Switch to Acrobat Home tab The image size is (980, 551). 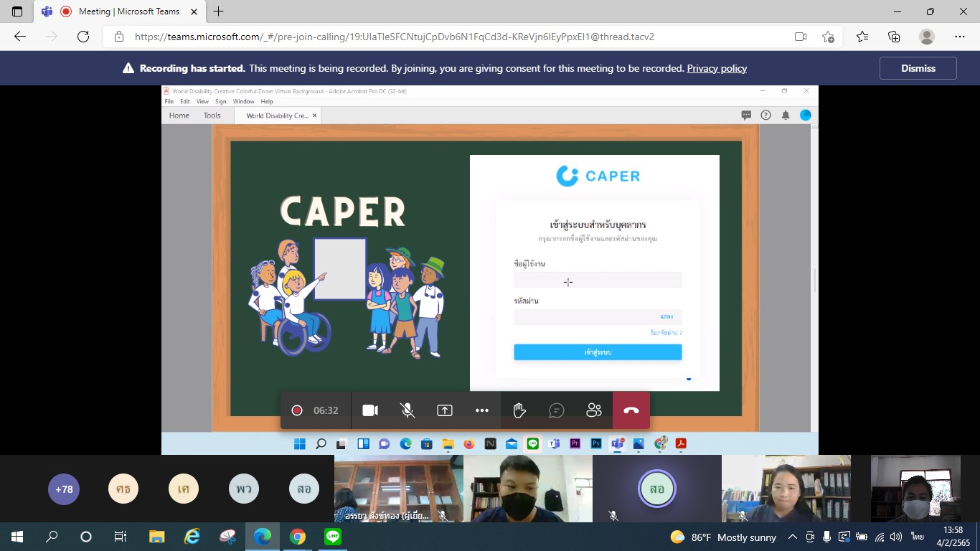(179, 116)
